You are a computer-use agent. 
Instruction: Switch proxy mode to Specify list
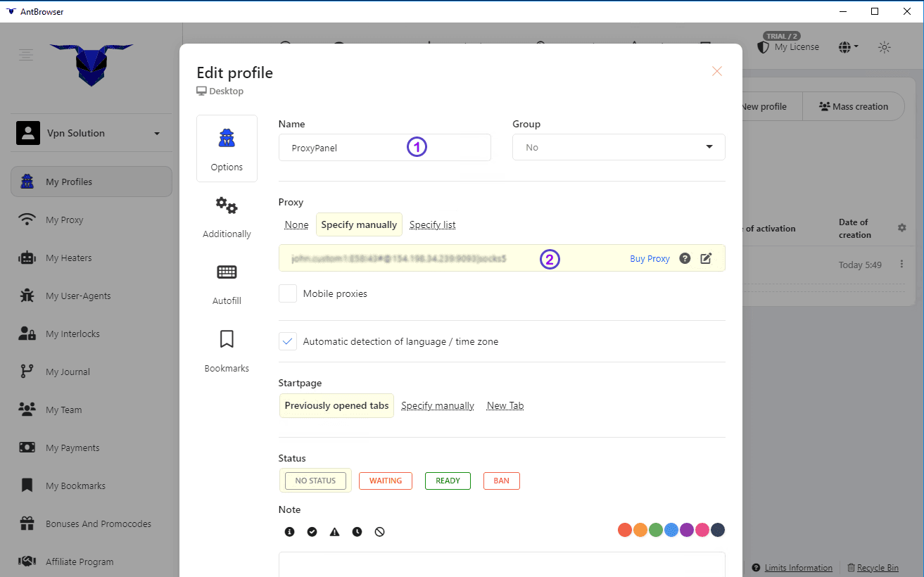pos(432,224)
